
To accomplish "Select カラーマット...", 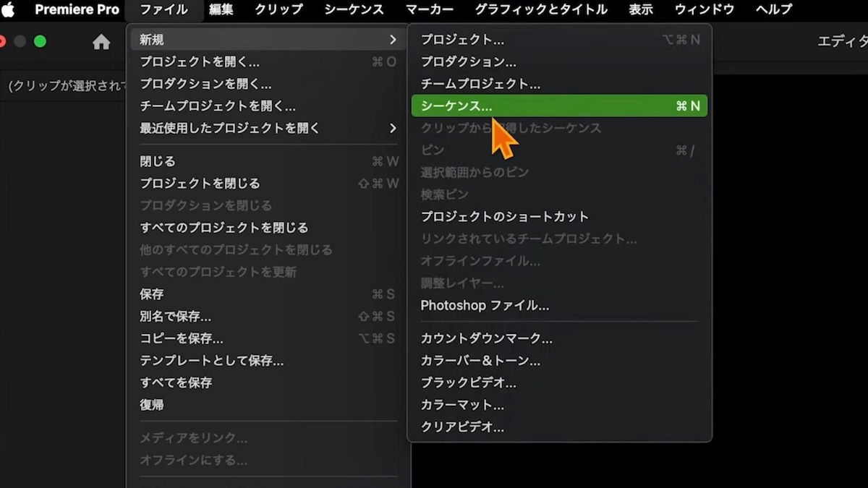I will pos(560,405).
